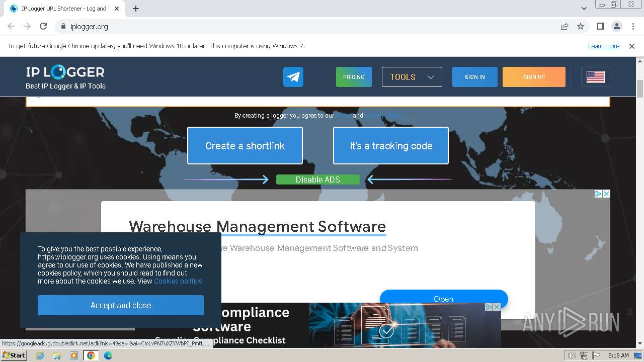Click the volume speaker tray icon
This screenshot has height=362, width=644.
572,355
